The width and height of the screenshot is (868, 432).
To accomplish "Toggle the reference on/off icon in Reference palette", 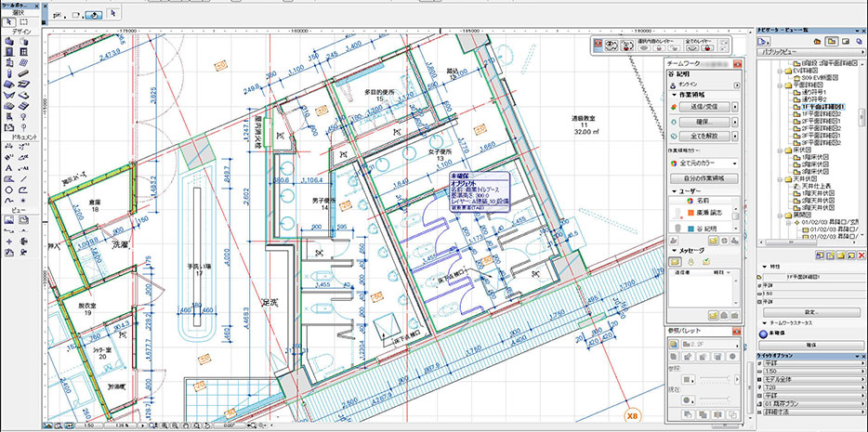I will tap(674, 344).
